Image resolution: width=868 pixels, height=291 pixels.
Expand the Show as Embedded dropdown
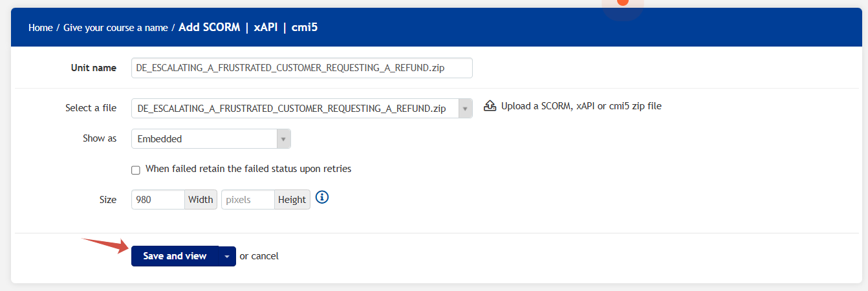[x=283, y=139]
